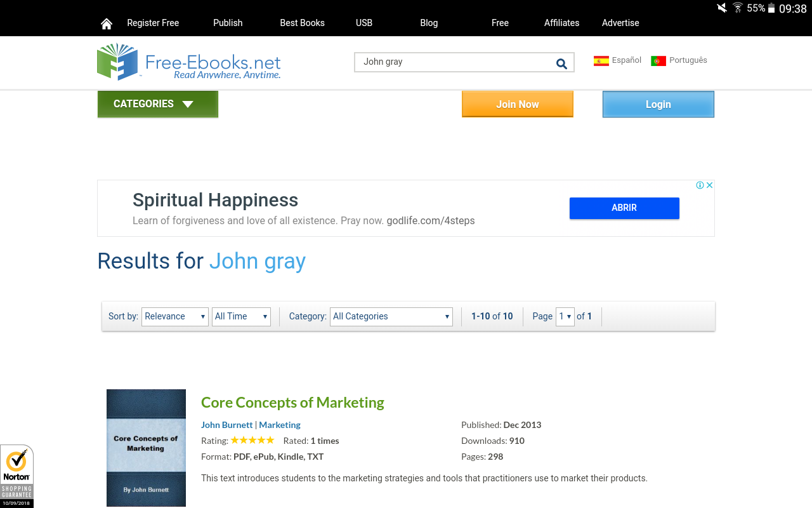Open the Best Books menu item

click(x=302, y=23)
